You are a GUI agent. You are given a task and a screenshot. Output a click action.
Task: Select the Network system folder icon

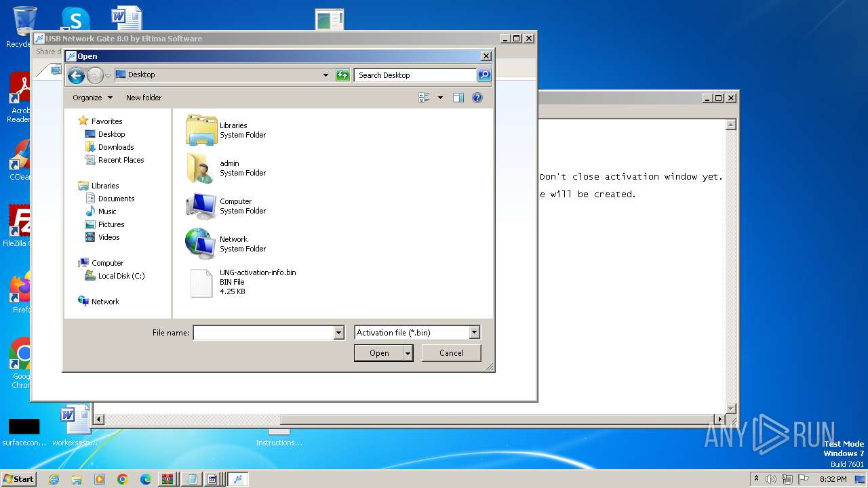[201, 244]
